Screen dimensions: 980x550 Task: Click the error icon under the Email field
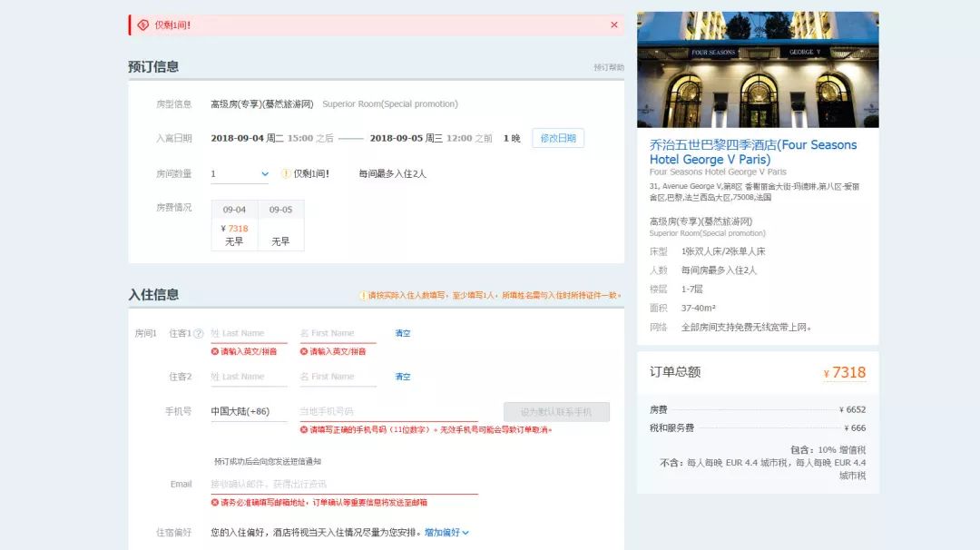click(x=215, y=502)
